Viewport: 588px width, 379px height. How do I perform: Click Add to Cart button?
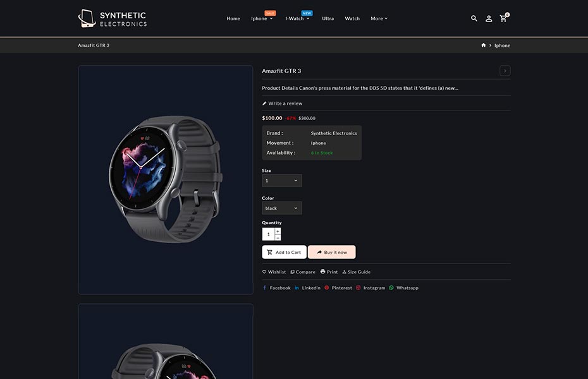285,252
